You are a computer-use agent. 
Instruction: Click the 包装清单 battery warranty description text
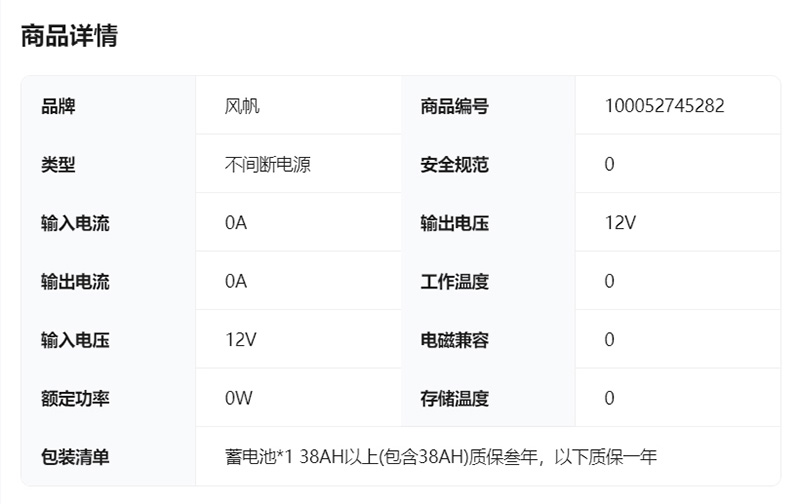pos(441,457)
